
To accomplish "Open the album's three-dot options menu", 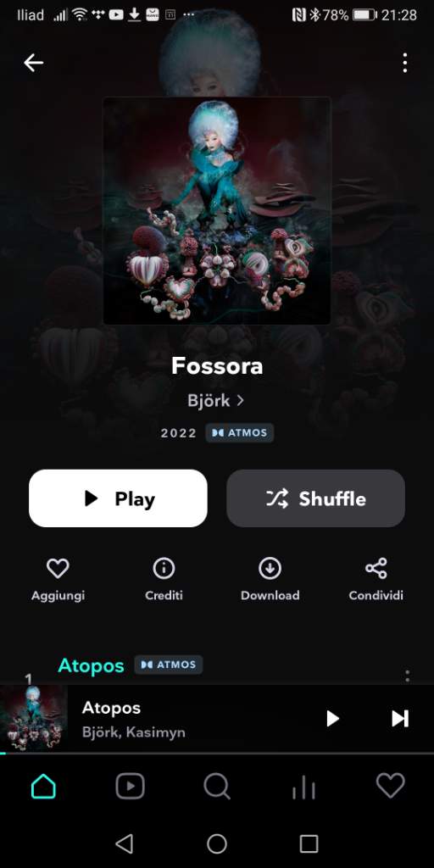I will [405, 63].
